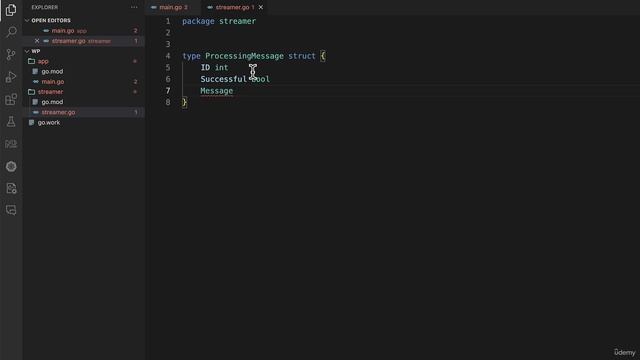
Task: Click 'streamer' package name in code
Action: 238,21
